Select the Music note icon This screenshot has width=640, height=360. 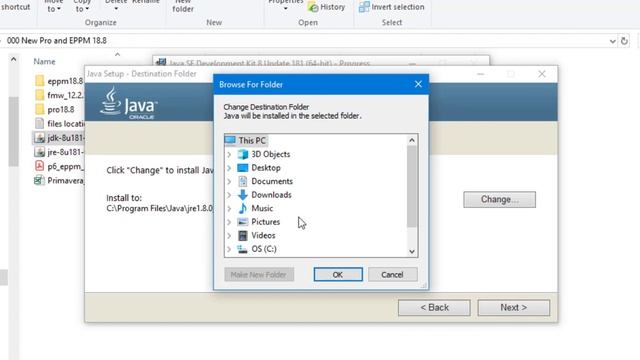click(243, 208)
